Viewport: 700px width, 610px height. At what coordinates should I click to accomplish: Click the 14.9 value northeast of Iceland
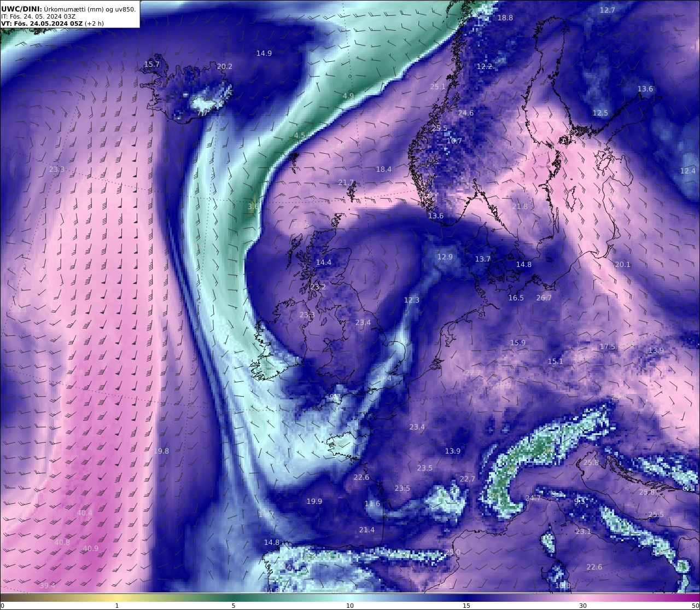pos(264,53)
